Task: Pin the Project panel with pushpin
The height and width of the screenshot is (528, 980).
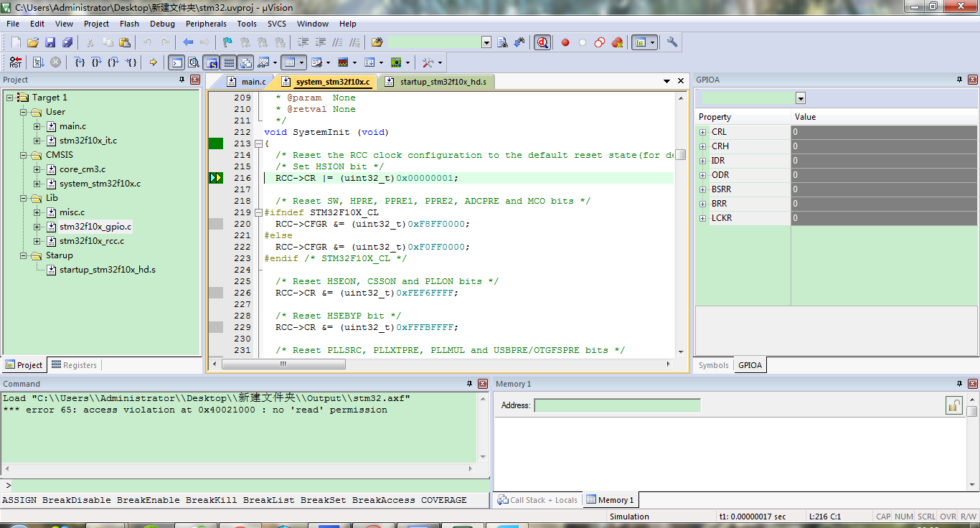Action: coord(182,80)
